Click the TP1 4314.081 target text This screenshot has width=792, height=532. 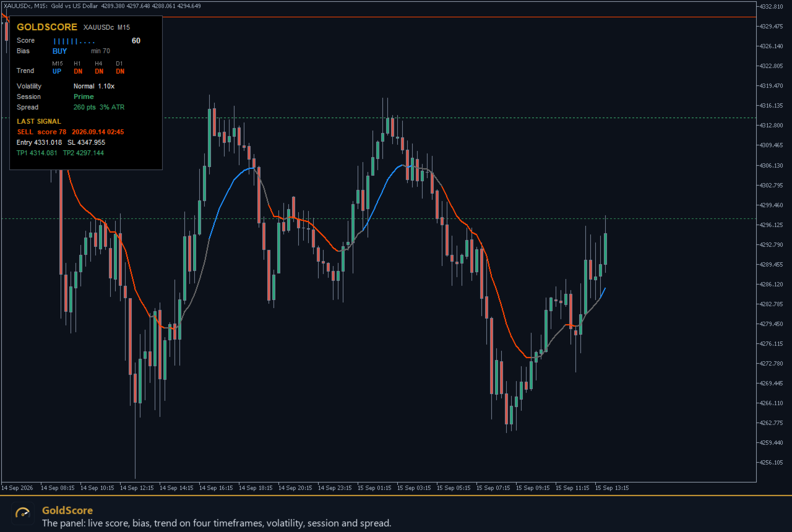coord(37,153)
